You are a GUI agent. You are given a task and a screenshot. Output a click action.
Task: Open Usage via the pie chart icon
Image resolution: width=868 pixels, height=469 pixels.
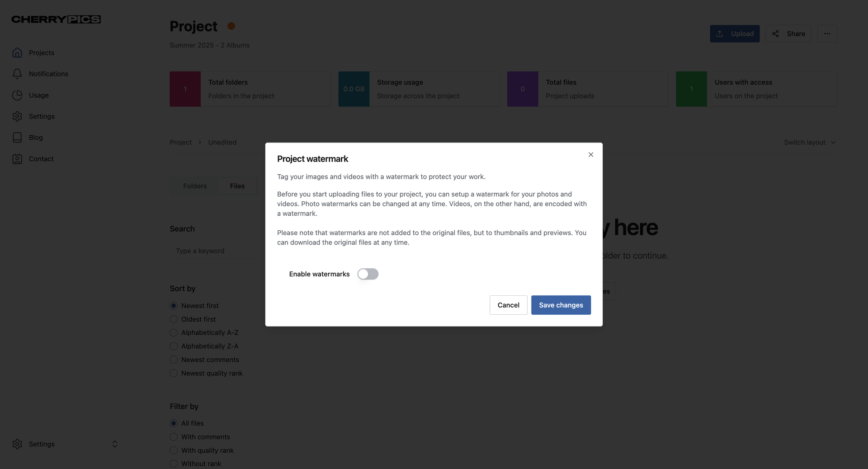tap(17, 95)
